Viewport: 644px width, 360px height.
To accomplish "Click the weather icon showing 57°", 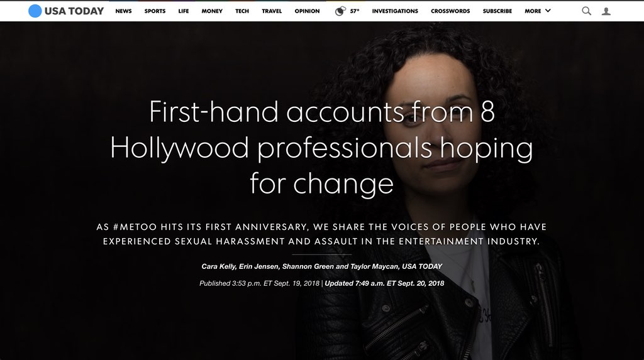I will pos(340,11).
